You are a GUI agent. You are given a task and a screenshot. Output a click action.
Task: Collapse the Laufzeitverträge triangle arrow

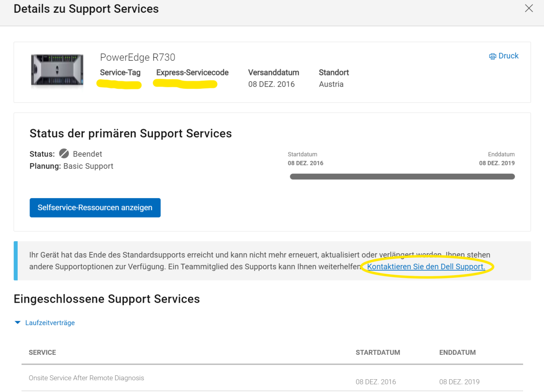(x=18, y=323)
